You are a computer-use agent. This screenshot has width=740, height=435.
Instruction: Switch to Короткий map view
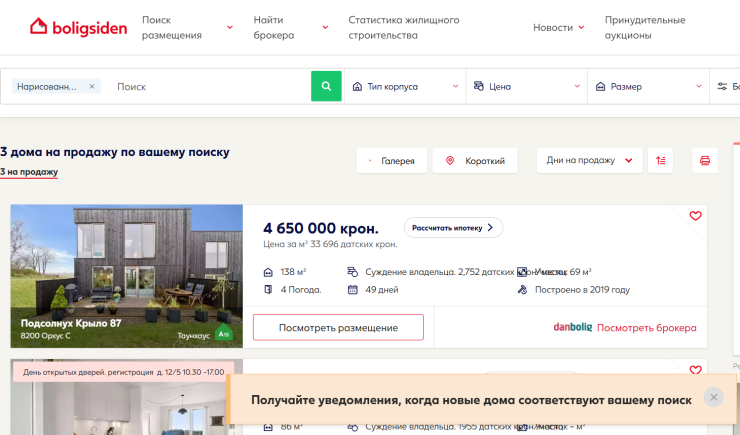pyautogui.click(x=475, y=161)
